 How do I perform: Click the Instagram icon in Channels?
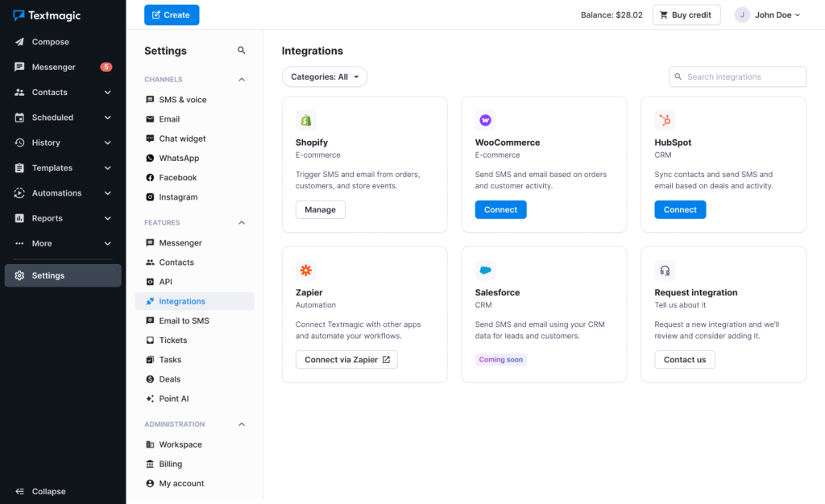pos(150,197)
